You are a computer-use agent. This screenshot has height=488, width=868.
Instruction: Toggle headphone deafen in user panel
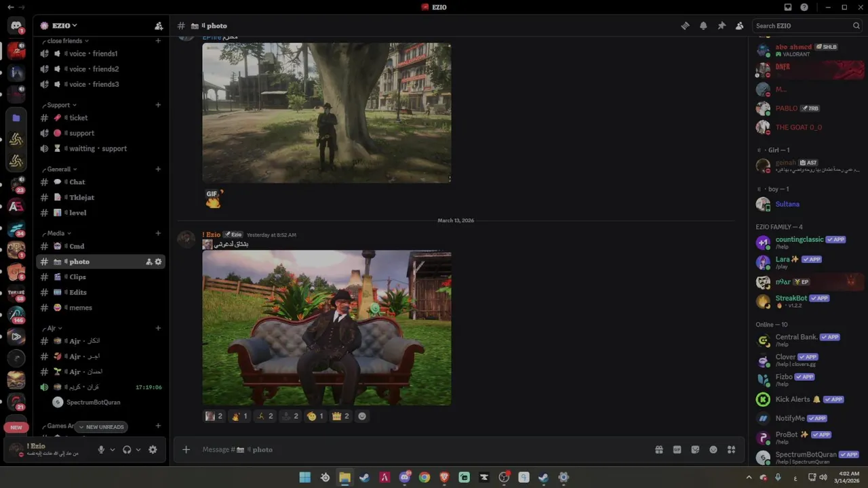[127, 449]
